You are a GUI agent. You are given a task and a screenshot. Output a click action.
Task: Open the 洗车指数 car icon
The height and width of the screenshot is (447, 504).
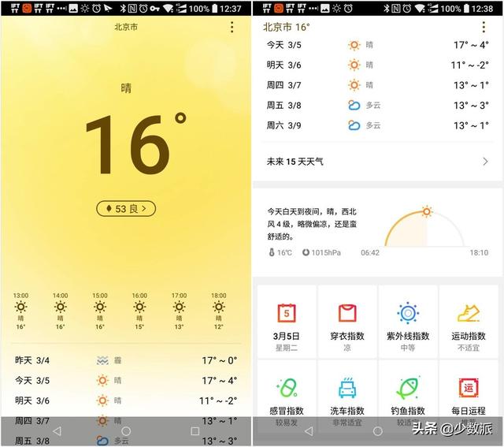[x=347, y=387]
